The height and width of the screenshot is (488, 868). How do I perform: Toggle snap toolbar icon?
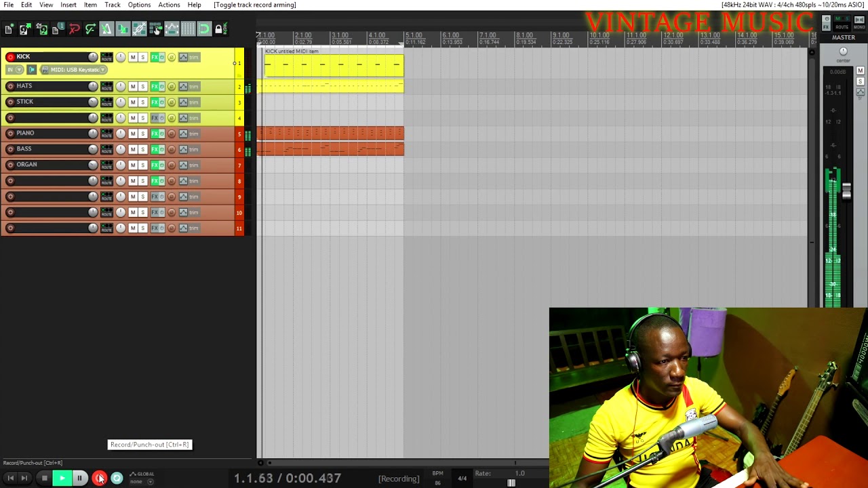click(204, 29)
